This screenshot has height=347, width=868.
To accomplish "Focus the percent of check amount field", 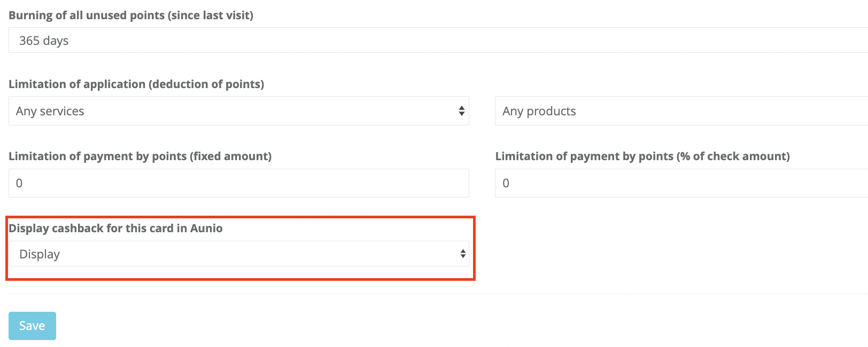I will point(681,183).
